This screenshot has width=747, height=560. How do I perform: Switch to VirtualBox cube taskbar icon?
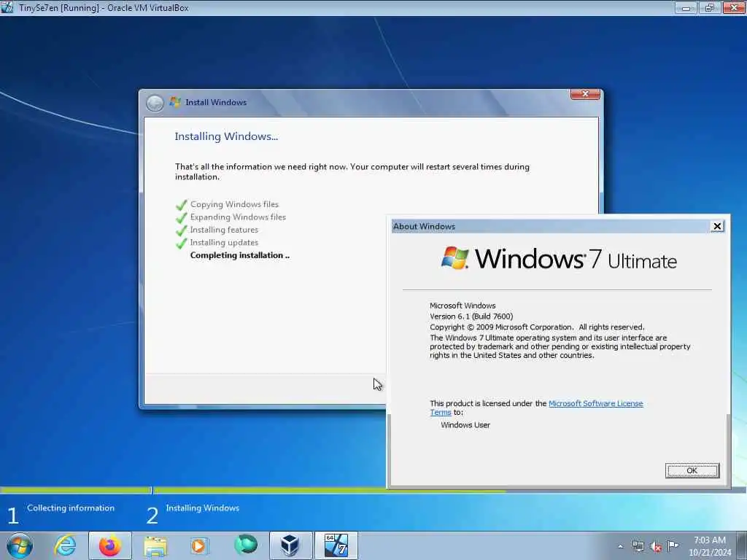coord(290,545)
